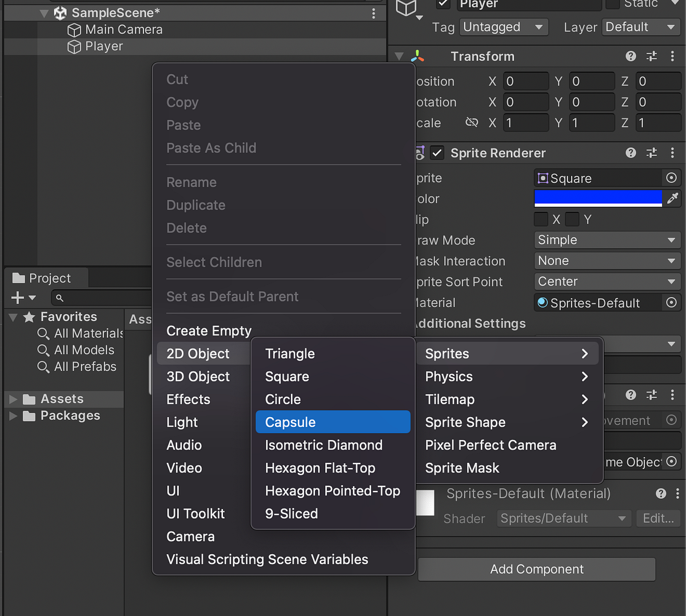Open the object picker for the Square sprite

(x=671, y=178)
